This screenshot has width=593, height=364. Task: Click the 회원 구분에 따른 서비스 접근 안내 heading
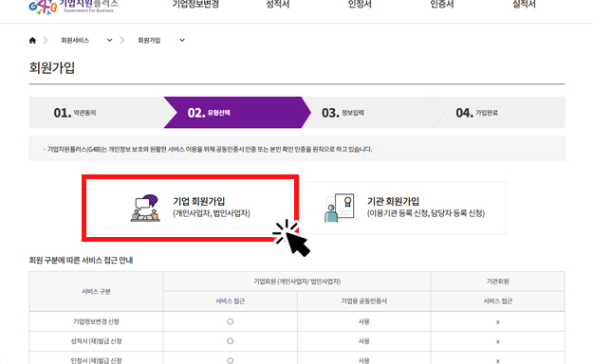click(81, 260)
